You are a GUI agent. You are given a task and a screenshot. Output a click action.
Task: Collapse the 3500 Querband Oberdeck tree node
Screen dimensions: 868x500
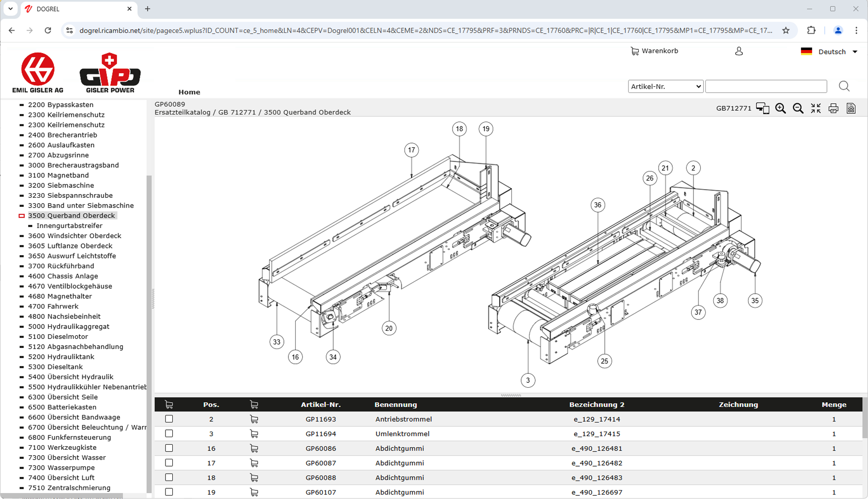coord(21,216)
